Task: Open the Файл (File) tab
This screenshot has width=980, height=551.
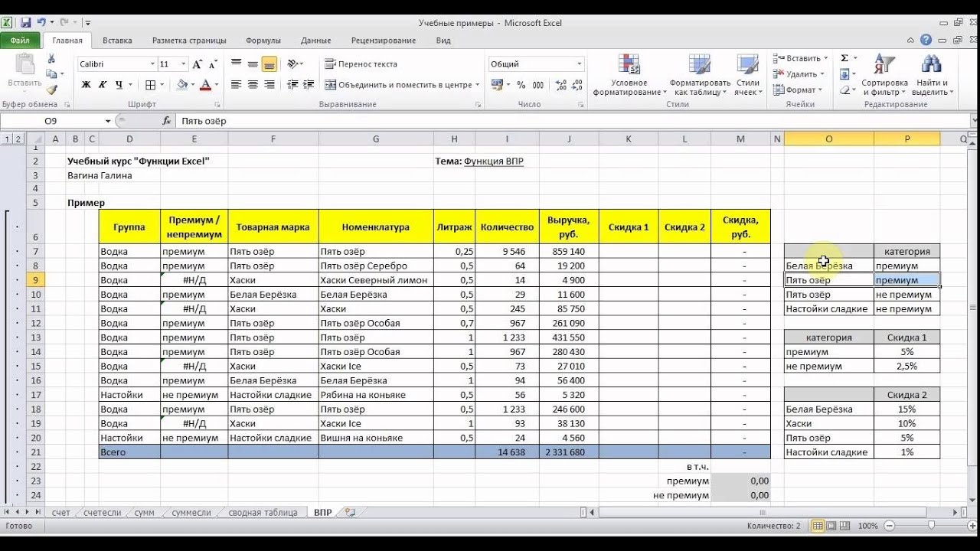Action: [21, 41]
